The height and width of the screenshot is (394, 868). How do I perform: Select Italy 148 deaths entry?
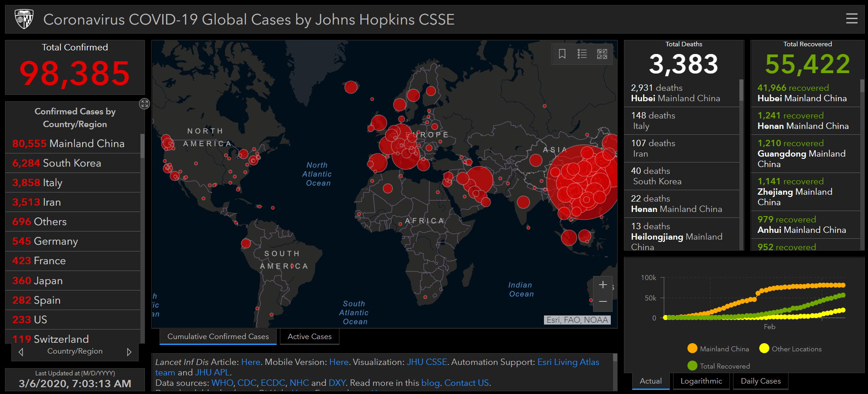click(x=682, y=121)
